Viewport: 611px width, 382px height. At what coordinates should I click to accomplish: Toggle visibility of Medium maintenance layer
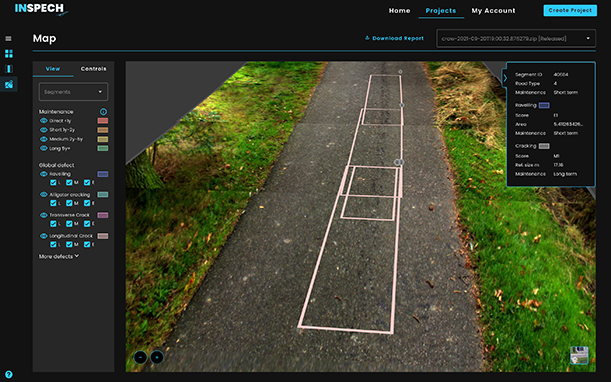[44, 139]
